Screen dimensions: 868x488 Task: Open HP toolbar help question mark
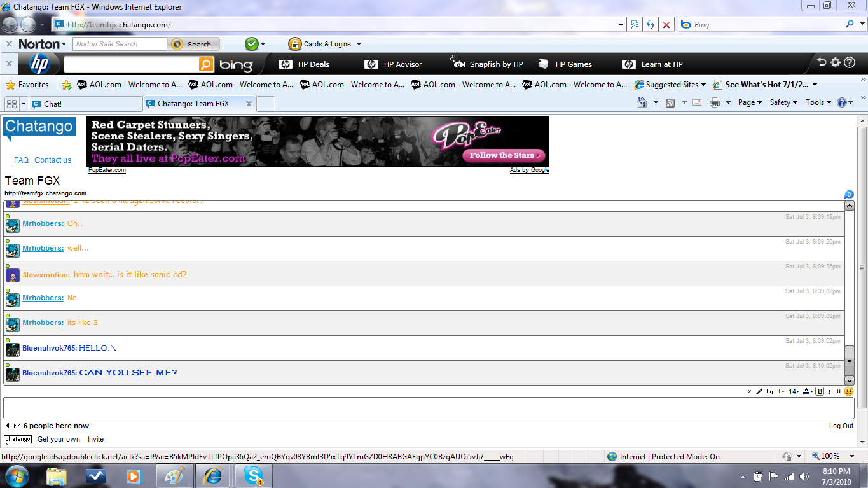tap(850, 62)
